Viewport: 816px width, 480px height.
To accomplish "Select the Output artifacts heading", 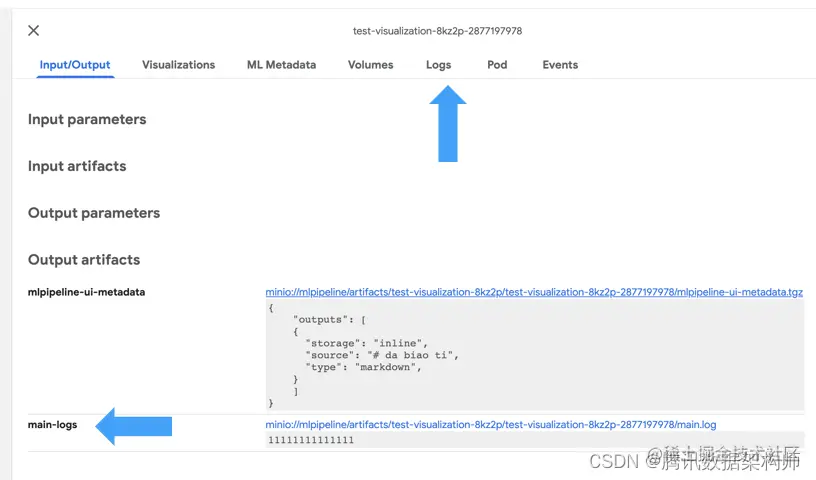I will click(x=84, y=260).
